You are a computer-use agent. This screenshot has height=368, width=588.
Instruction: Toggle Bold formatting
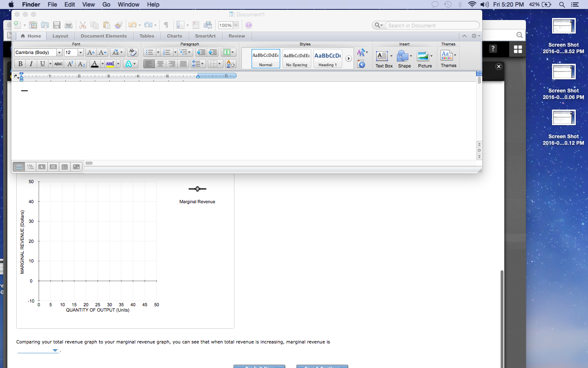click(x=20, y=64)
